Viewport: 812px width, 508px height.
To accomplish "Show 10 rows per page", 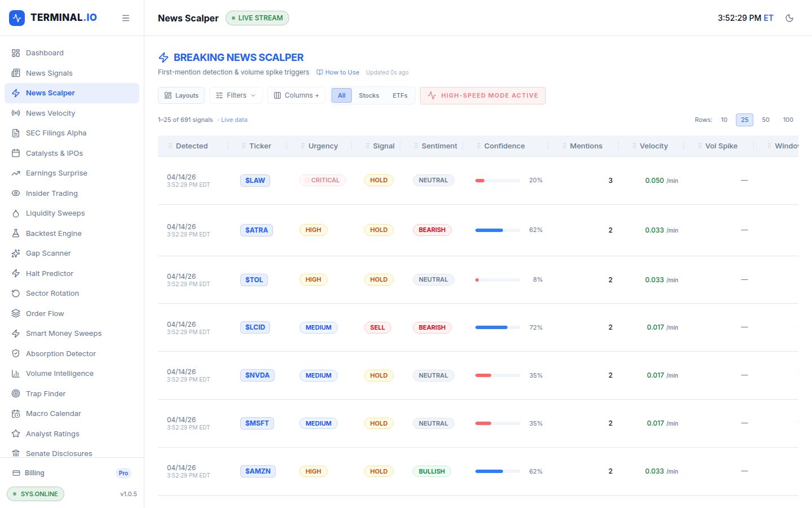I will 724,120.
